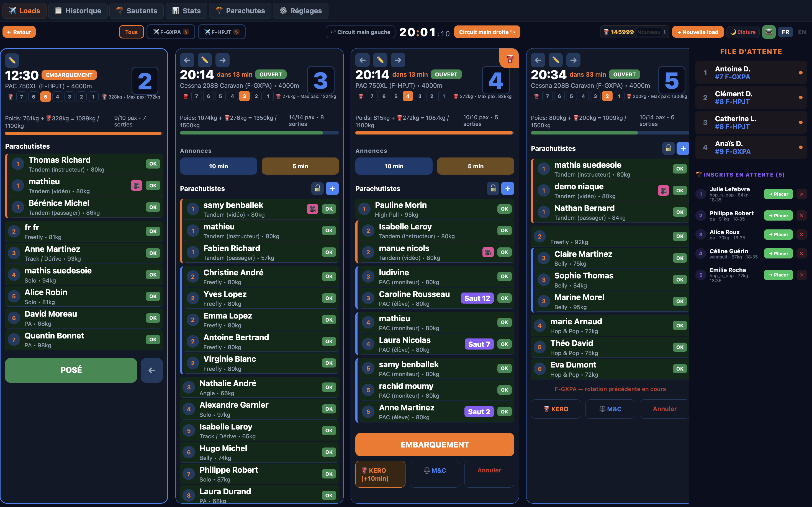
Task: Click EMBARQUEMENT on load 4
Action: pos(435,444)
